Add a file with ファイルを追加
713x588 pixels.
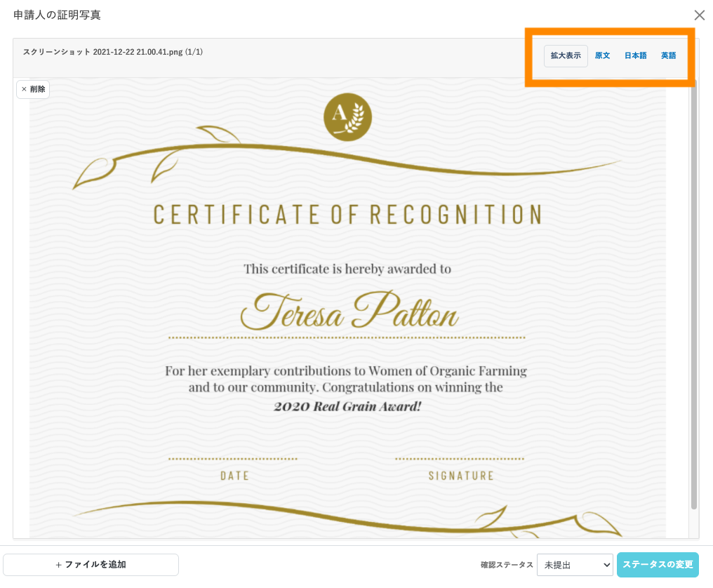tap(91, 564)
